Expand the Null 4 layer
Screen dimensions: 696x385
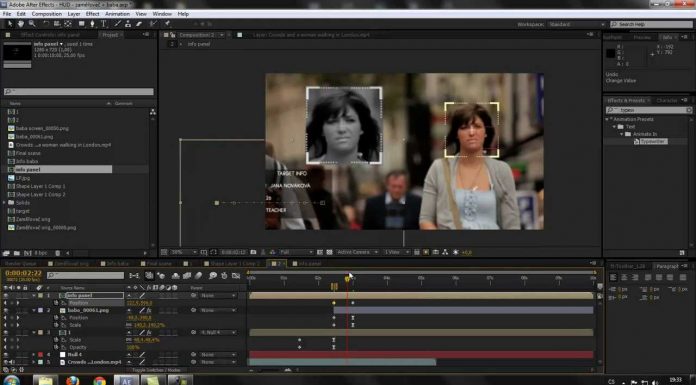[34, 354]
